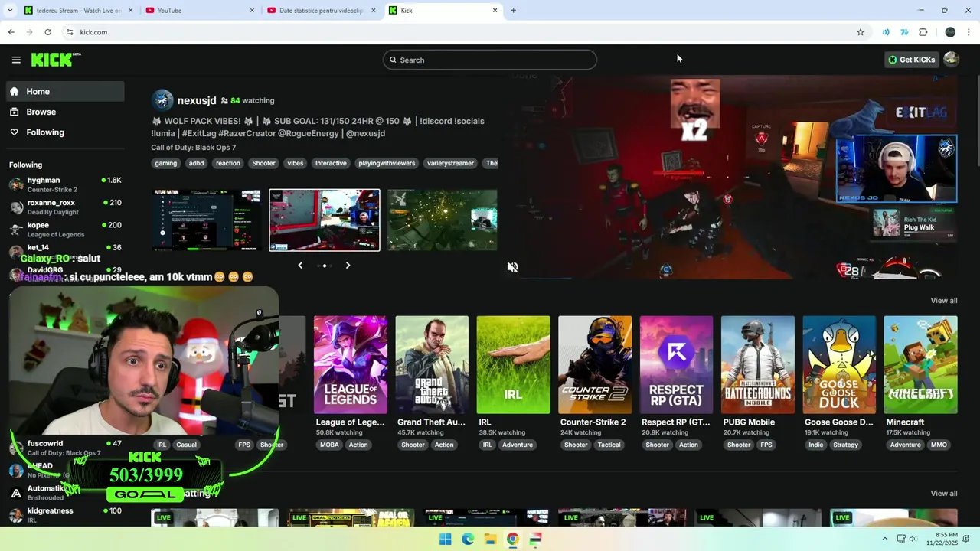Open the Kick hamburger menu
This screenshot has height=551, width=980.
16,60
